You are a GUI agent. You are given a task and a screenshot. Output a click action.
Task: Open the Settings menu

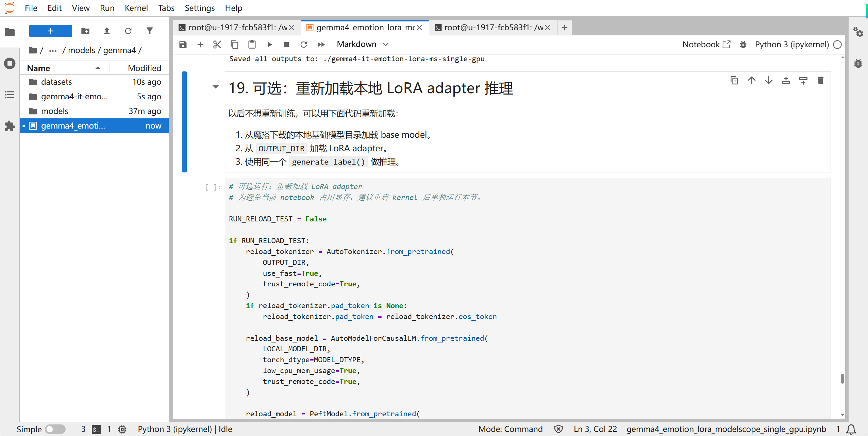coord(200,8)
